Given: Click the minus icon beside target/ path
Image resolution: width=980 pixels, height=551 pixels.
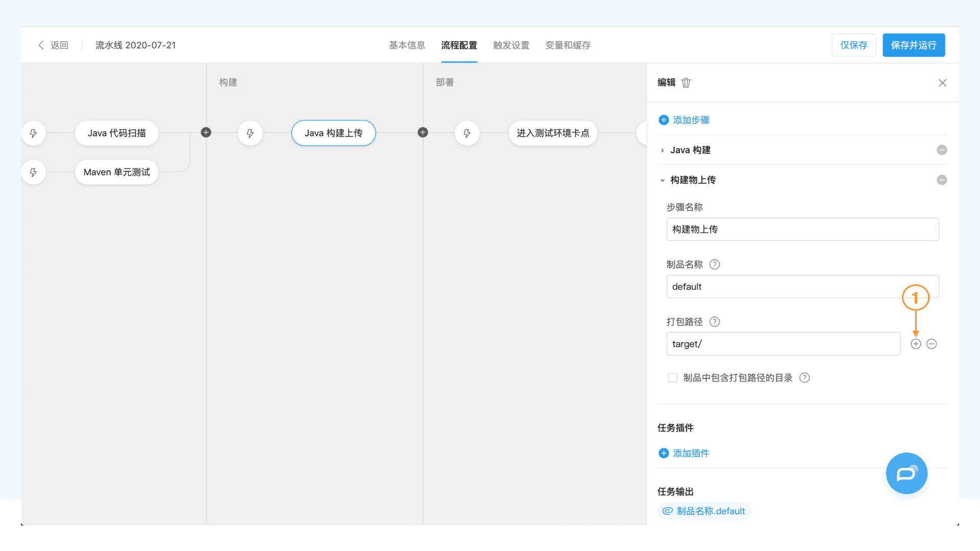Looking at the screenshot, I should 932,344.
